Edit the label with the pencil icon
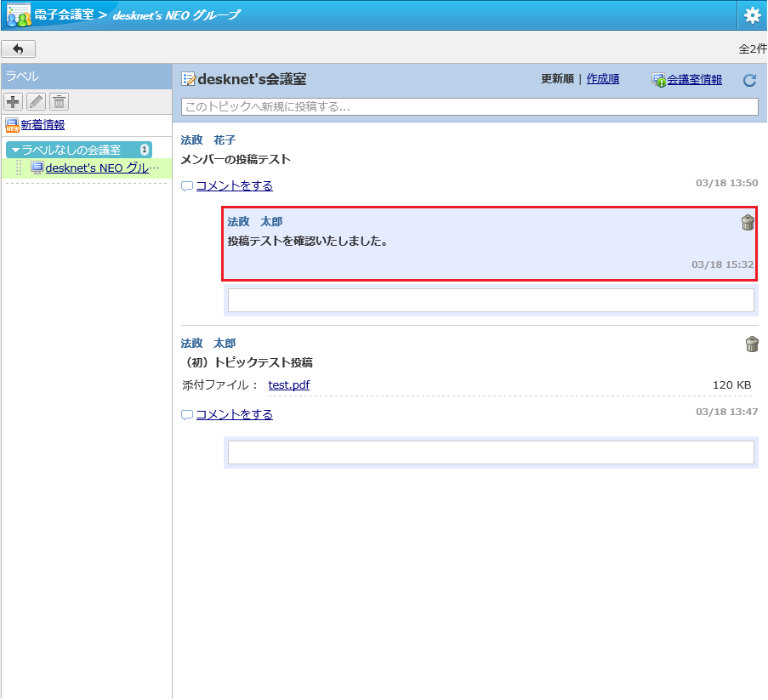This screenshot has width=768, height=700. tap(37, 102)
